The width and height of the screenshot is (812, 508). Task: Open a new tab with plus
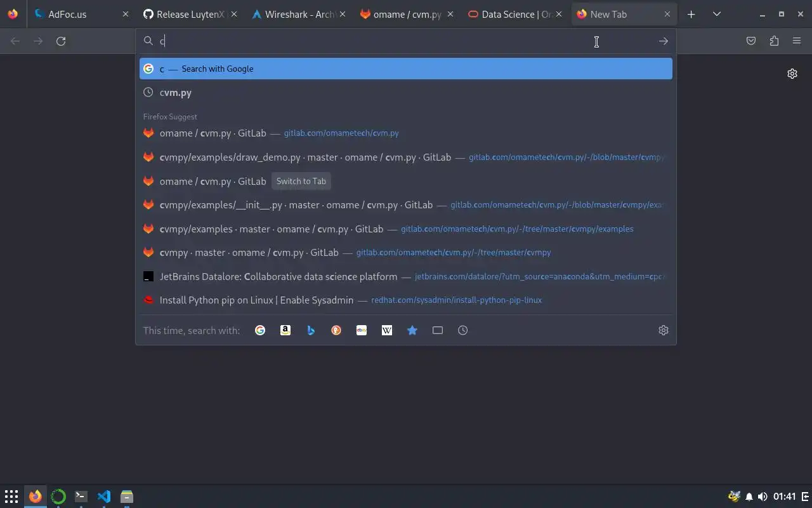(x=691, y=14)
